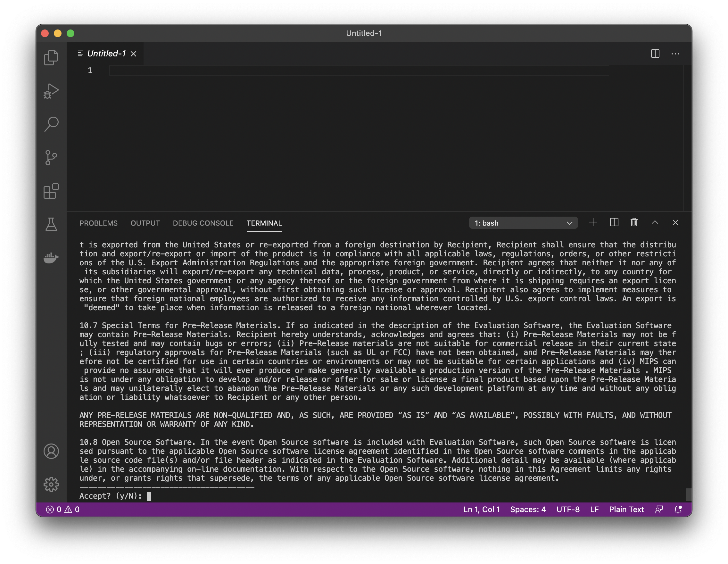
Task: Open the Extensions view
Action: pos(51,191)
